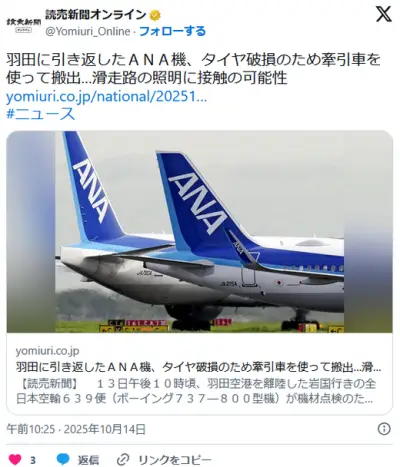Open the info circle icon

[384, 428]
